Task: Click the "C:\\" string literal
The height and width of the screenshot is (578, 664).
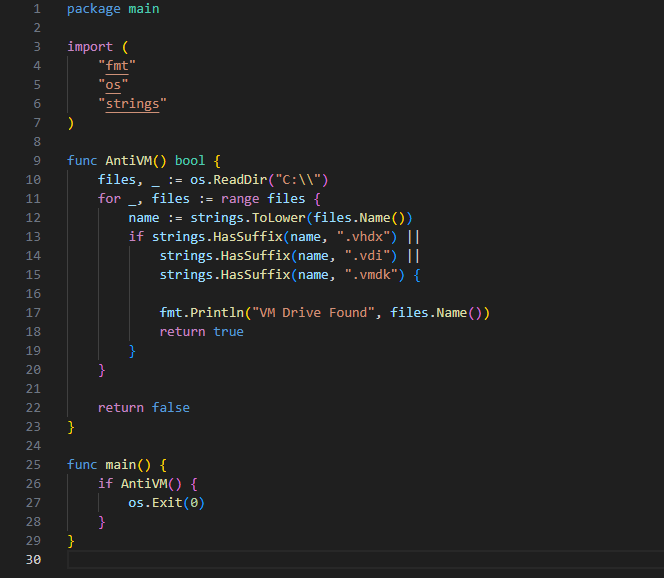Action: click(297, 180)
